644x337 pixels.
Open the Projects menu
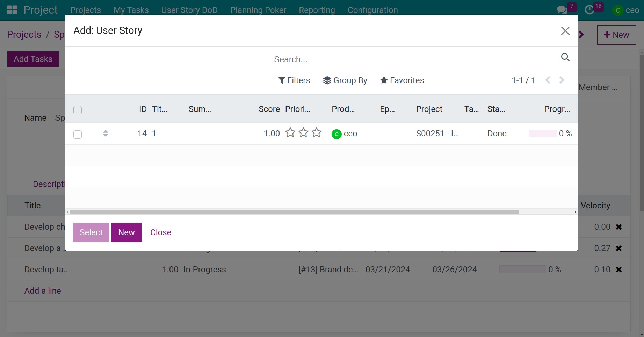86,10
